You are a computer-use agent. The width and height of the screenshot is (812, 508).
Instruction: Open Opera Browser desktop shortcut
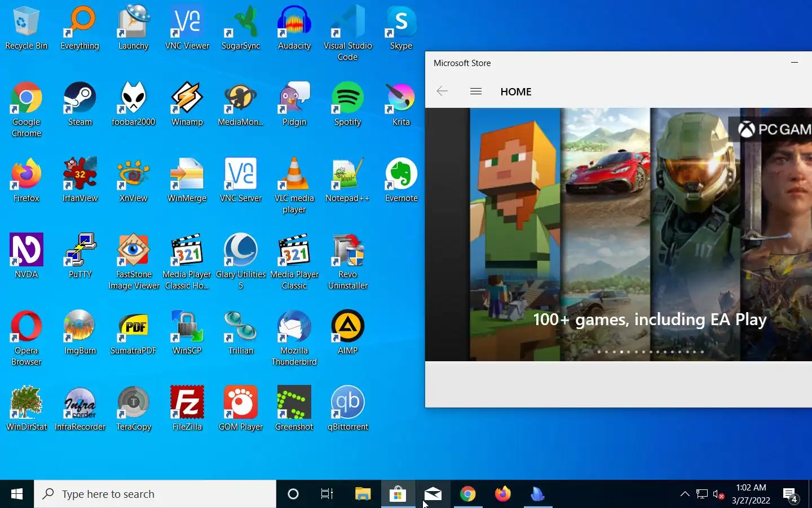click(26, 339)
